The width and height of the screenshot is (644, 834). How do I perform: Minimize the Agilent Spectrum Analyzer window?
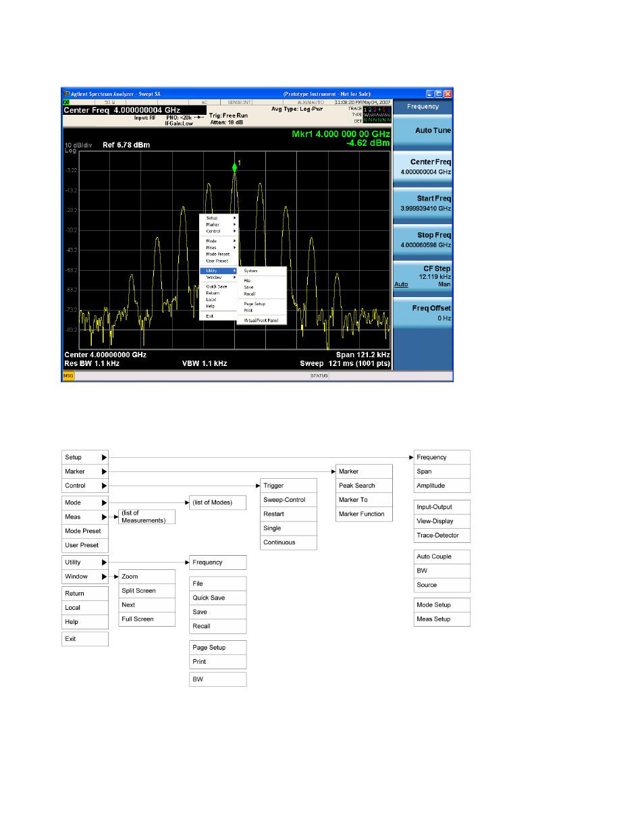[x=430, y=94]
